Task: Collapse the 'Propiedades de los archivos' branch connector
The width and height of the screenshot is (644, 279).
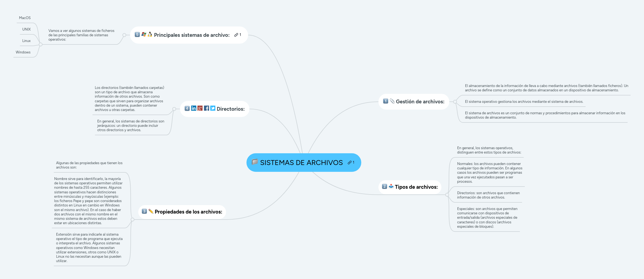Action: (133, 220)
